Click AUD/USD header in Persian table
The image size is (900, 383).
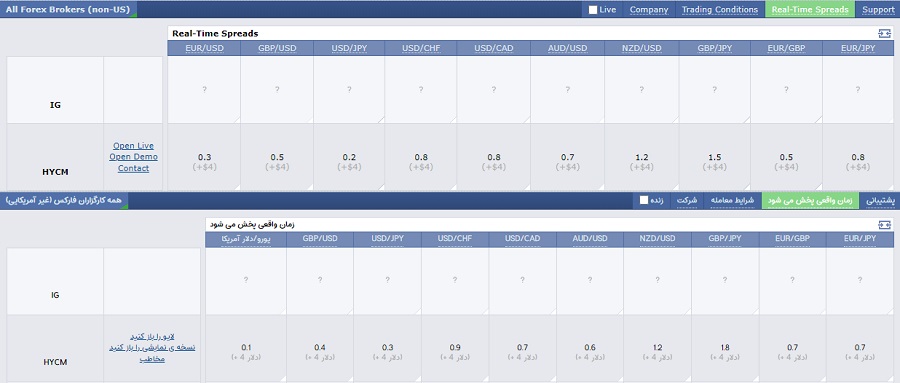[x=589, y=239]
